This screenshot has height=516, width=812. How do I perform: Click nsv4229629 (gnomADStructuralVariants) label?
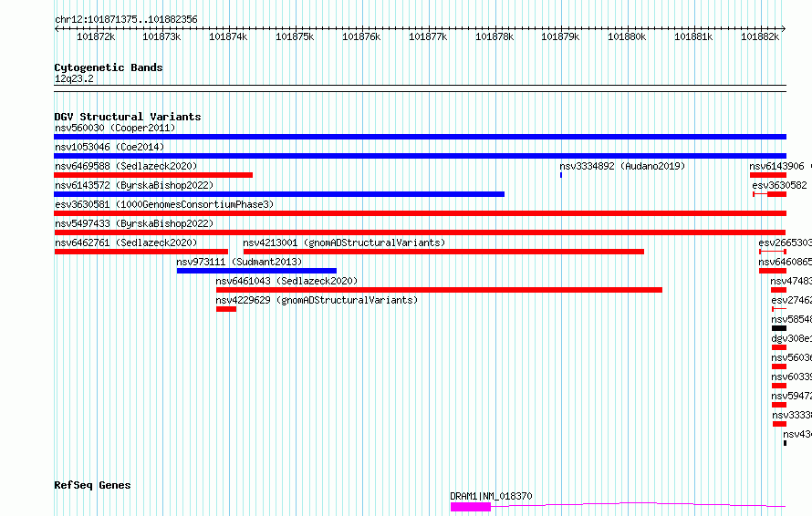click(x=317, y=300)
